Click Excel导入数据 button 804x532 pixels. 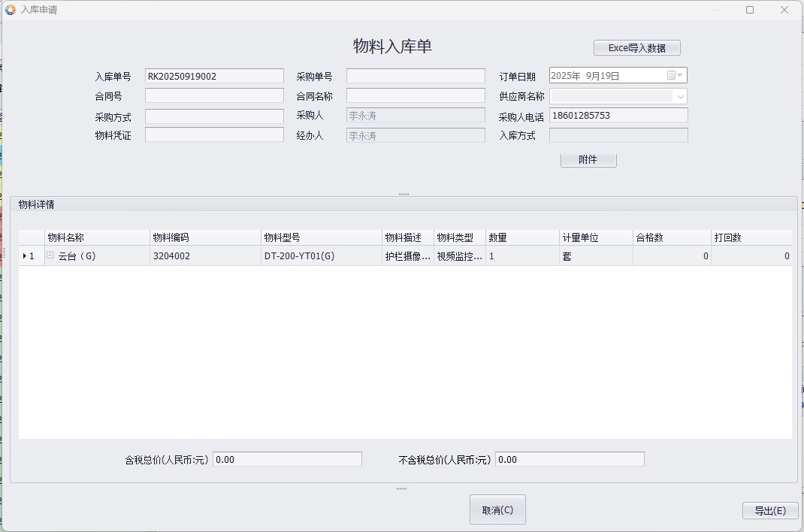[636, 48]
